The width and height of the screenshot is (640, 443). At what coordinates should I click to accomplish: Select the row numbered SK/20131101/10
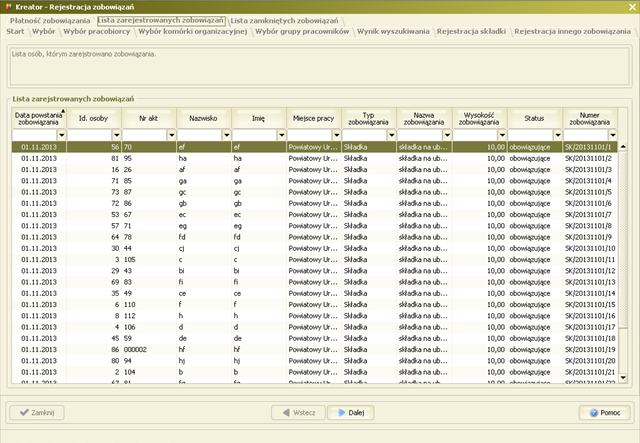tap(314, 248)
